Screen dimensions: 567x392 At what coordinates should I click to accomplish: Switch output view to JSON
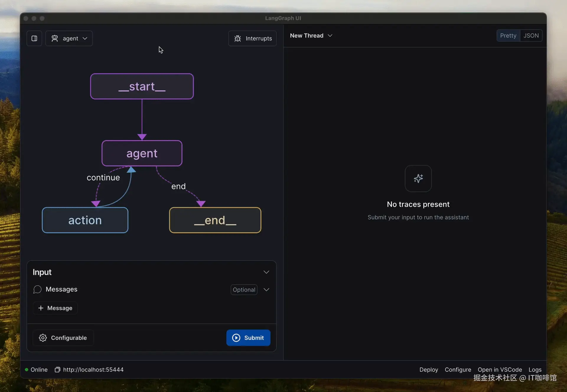531,36
